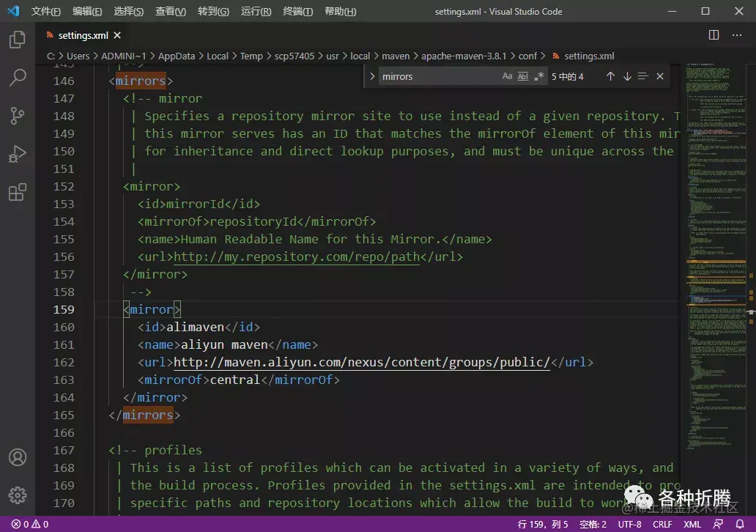Open the 文件(F) menu
Image resolution: width=756 pixels, height=532 pixels.
(x=46, y=11)
